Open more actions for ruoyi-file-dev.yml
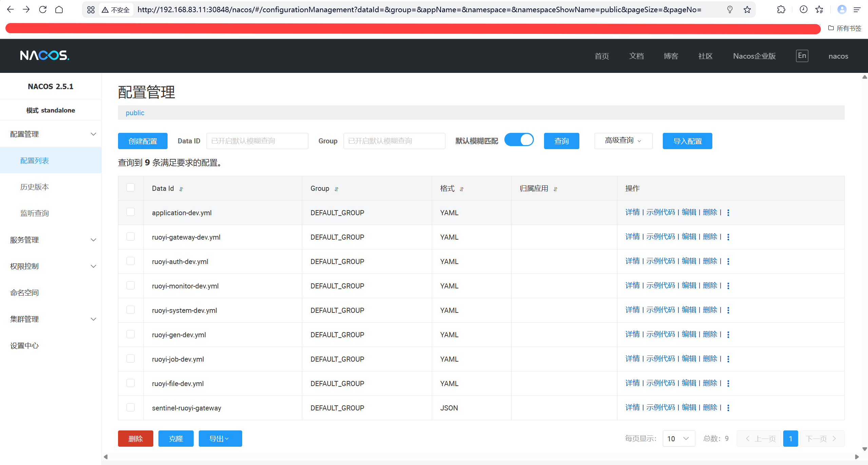Image resolution: width=868 pixels, height=465 pixels. pos(728,383)
